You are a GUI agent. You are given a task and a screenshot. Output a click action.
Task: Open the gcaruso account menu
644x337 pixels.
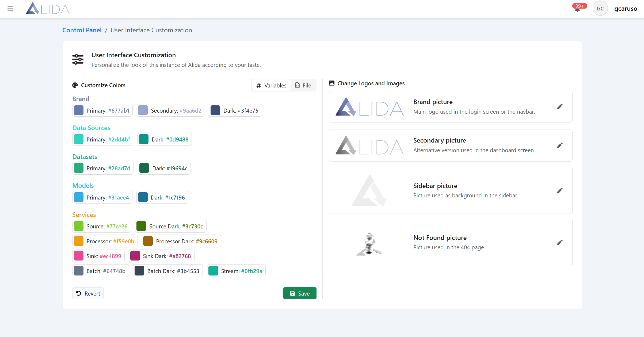click(x=626, y=9)
